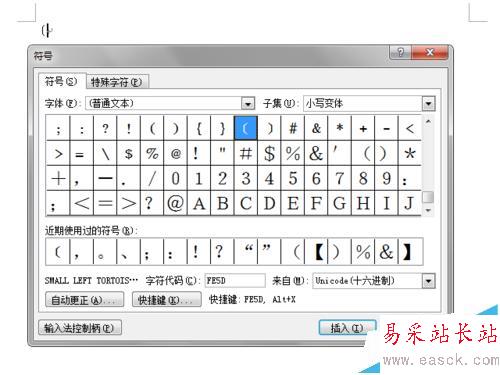Image resolution: width=500 pixels, height=375 pixels.
Task: Close the 符号 dialog
Action: pos(430,53)
